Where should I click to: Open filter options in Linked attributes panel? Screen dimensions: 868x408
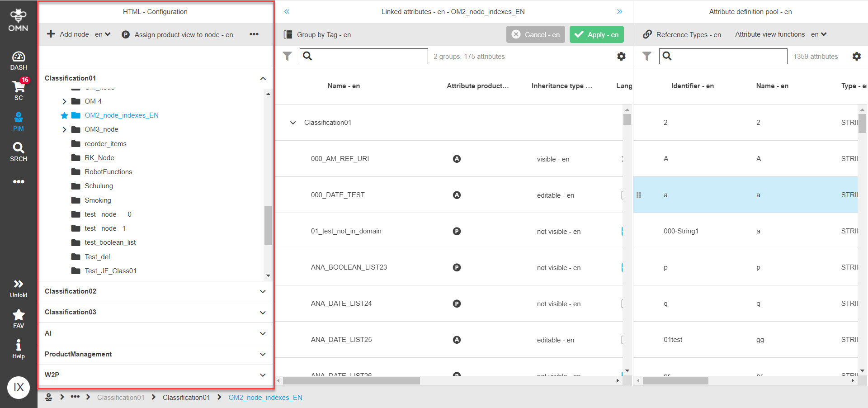coord(288,56)
